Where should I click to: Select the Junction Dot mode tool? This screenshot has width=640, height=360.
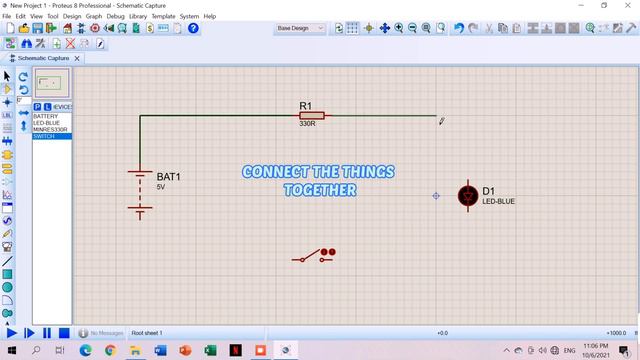tap(7, 102)
